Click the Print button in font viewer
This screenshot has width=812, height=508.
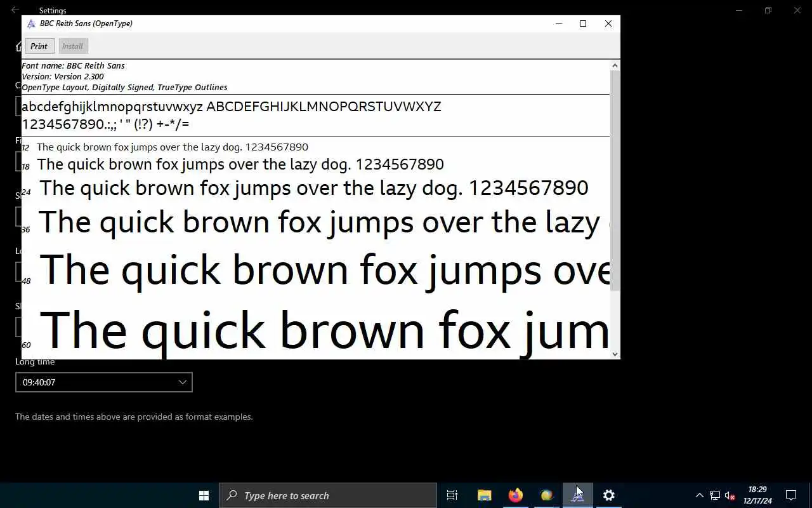coord(39,46)
